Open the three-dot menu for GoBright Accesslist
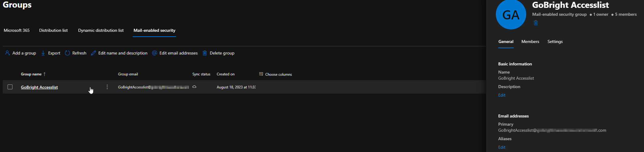Screen dimensions: 644x152 tap(107, 87)
